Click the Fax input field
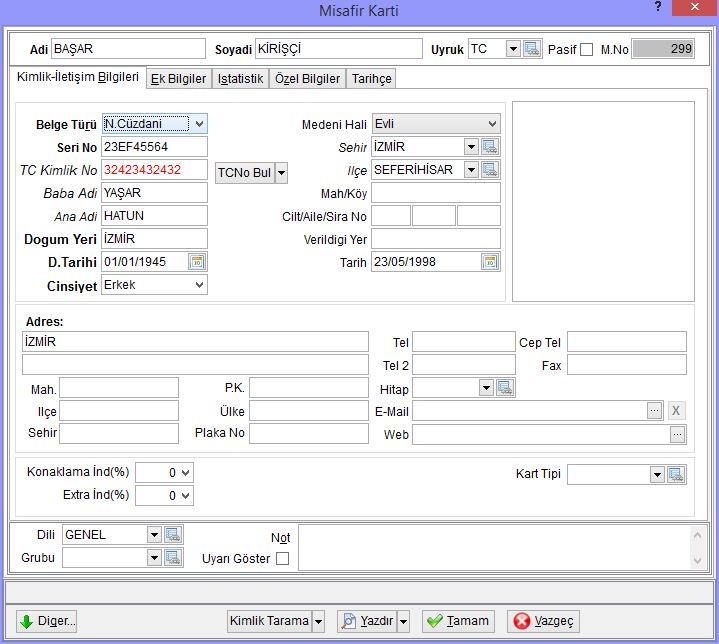Viewport: 719px width, 644px height. (627, 365)
